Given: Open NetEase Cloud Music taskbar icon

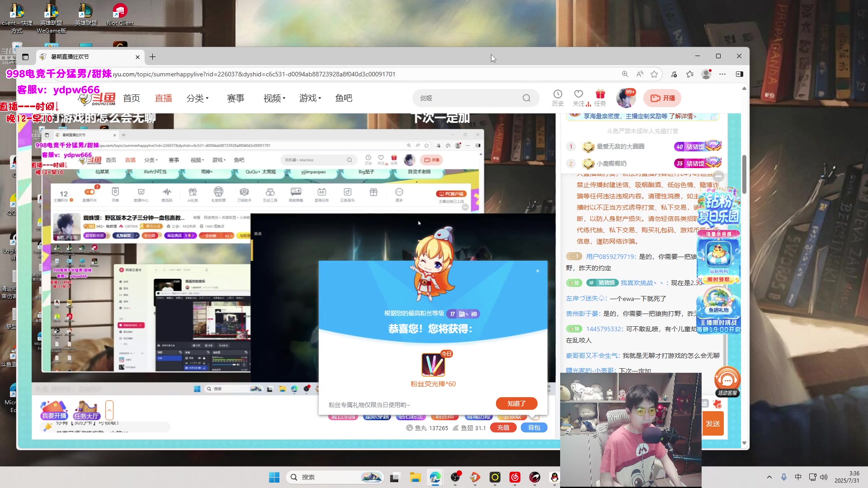Looking at the screenshot, I should pyautogui.click(x=514, y=477).
